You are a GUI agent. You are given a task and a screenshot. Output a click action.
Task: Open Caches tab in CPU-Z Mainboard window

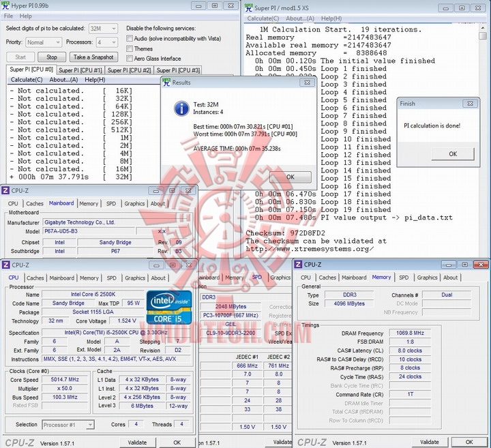(x=35, y=203)
